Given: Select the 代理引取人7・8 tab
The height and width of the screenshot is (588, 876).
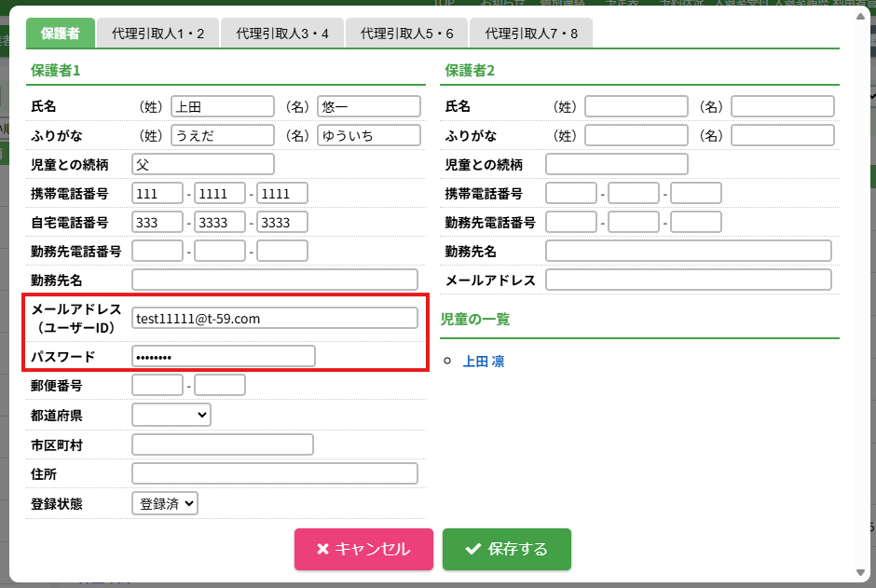Looking at the screenshot, I should 530,34.
